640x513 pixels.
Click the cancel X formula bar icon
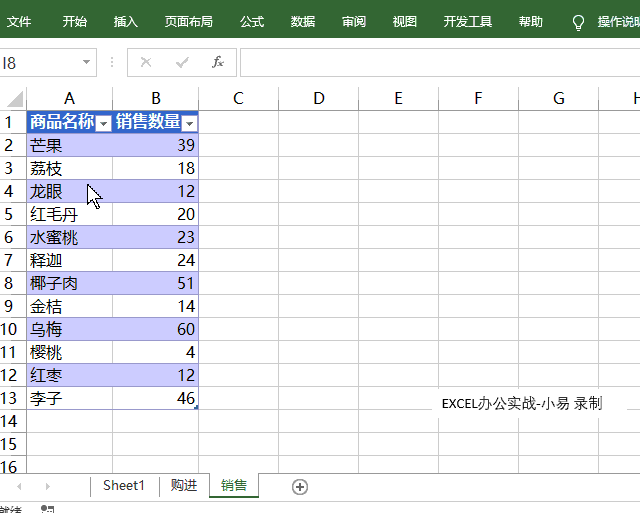click(x=146, y=62)
